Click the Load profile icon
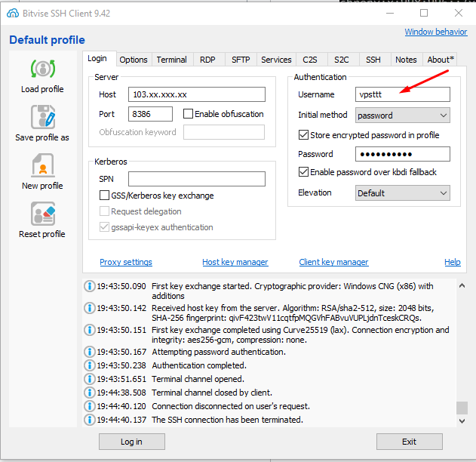 click(x=43, y=69)
